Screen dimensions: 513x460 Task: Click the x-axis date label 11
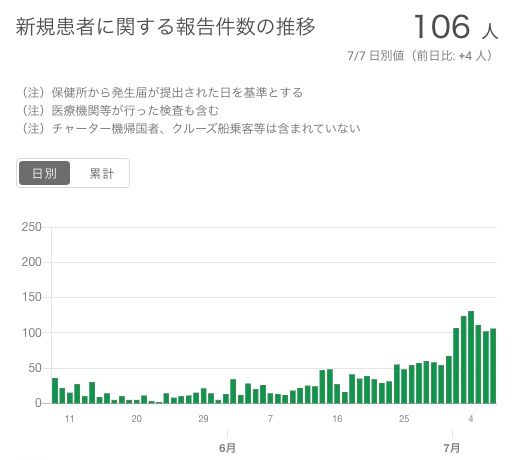69,419
